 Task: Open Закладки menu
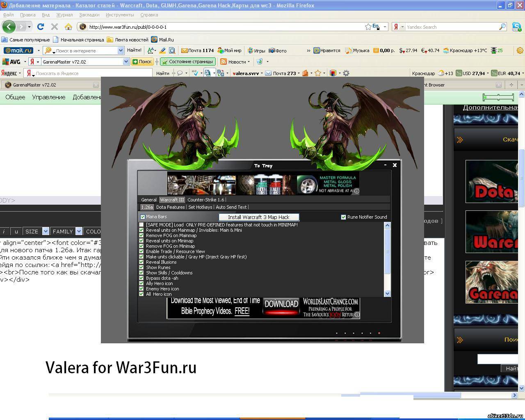89,15
